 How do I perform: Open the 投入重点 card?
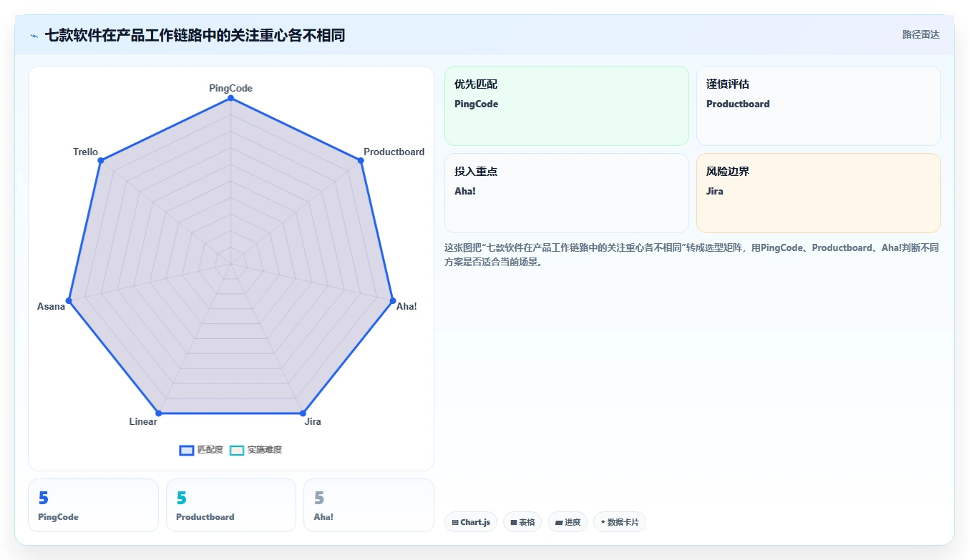tap(567, 193)
